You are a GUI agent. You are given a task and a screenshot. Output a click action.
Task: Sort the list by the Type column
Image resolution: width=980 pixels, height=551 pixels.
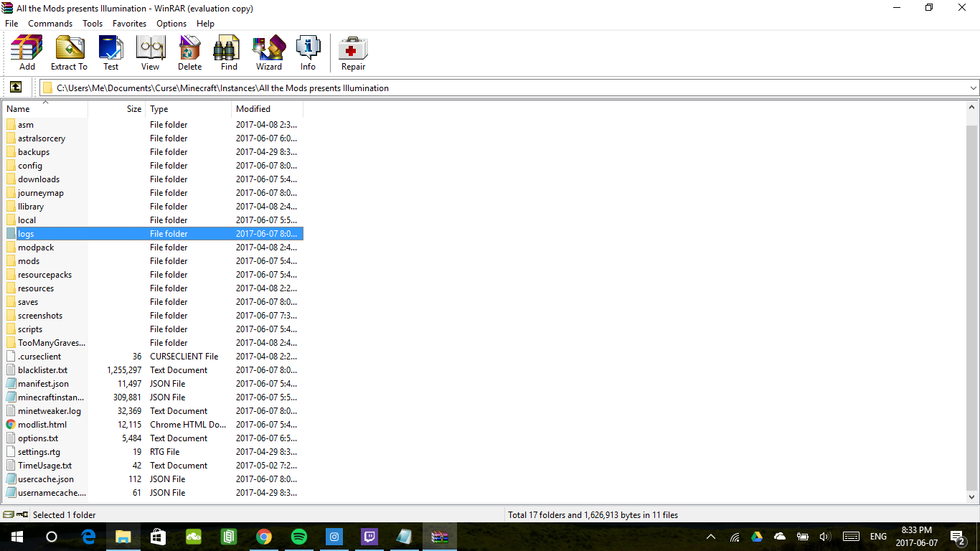[x=189, y=109]
